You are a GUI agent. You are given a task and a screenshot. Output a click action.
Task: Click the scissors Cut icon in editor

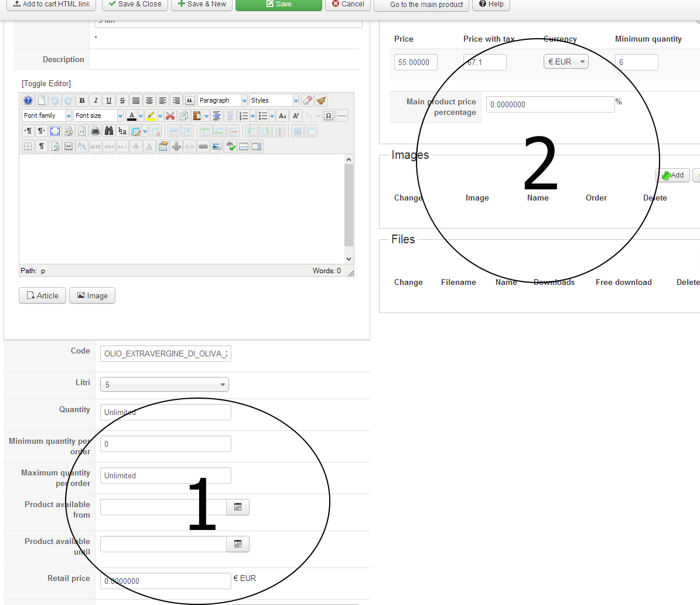tap(170, 116)
